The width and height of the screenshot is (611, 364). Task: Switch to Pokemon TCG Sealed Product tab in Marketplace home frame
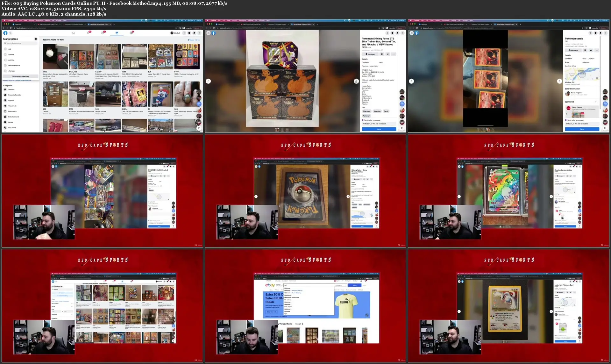[x=74, y=24]
